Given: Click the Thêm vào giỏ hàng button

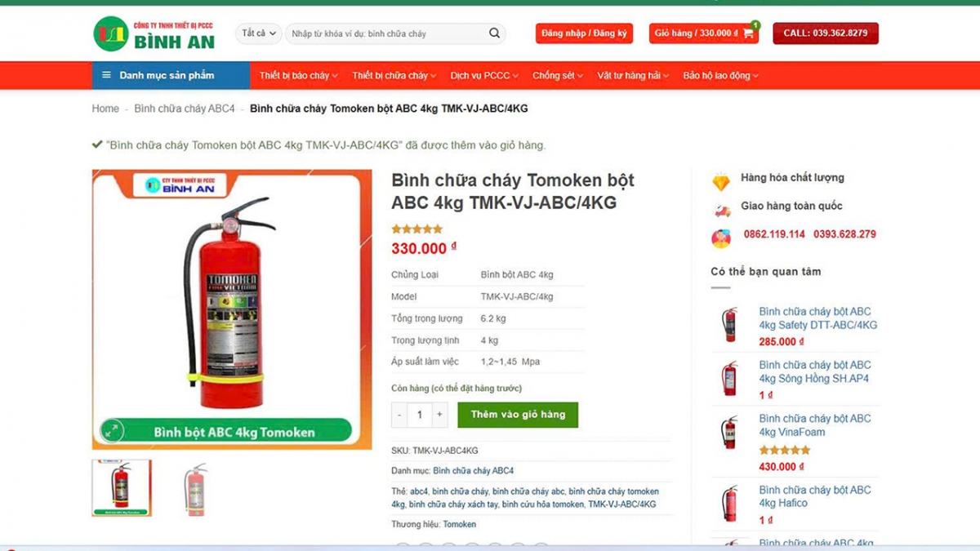Looking at the screenshot, I should (518, 415).
